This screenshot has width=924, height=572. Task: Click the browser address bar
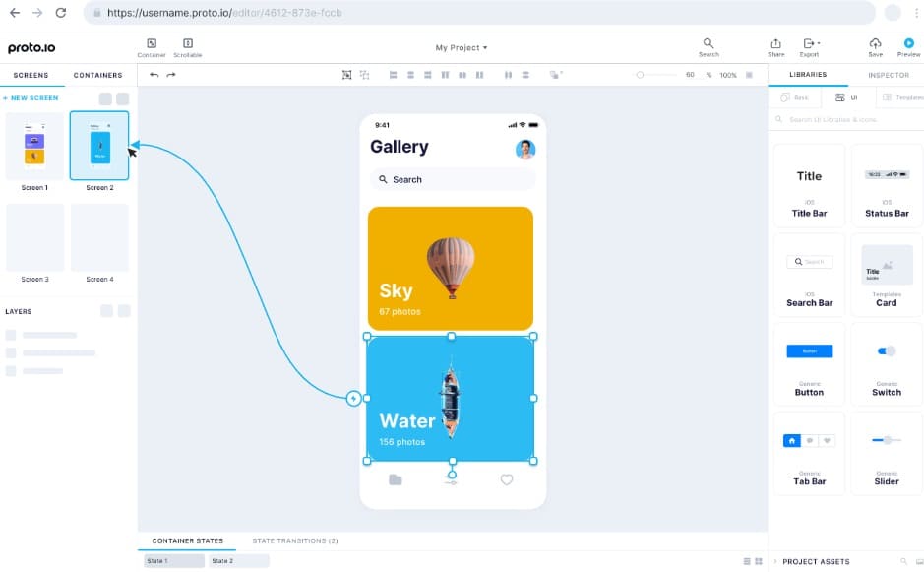478,13
